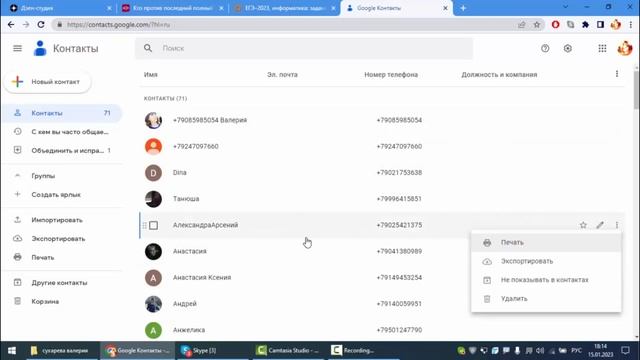Click Экспортировать in the sidebar
Image resolution: width=640 pixels, height=360 pixels.
[62, 239]
